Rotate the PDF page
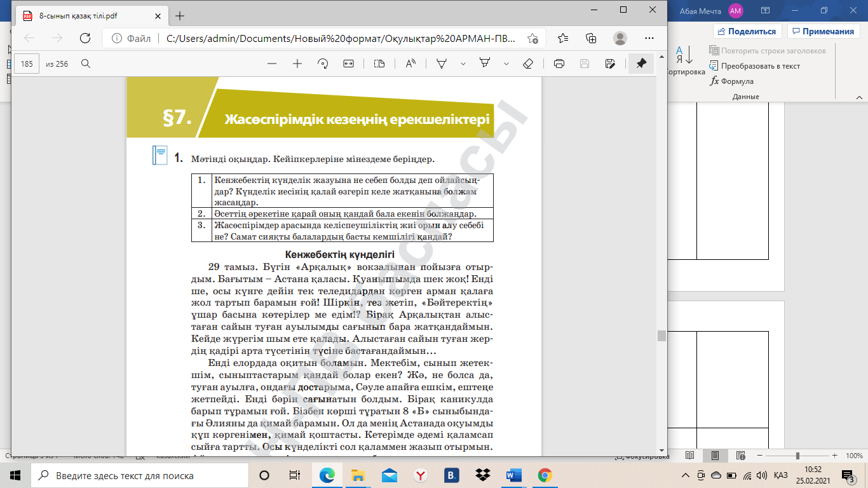This screenshot has width=868, height=488. pos(323,64)
